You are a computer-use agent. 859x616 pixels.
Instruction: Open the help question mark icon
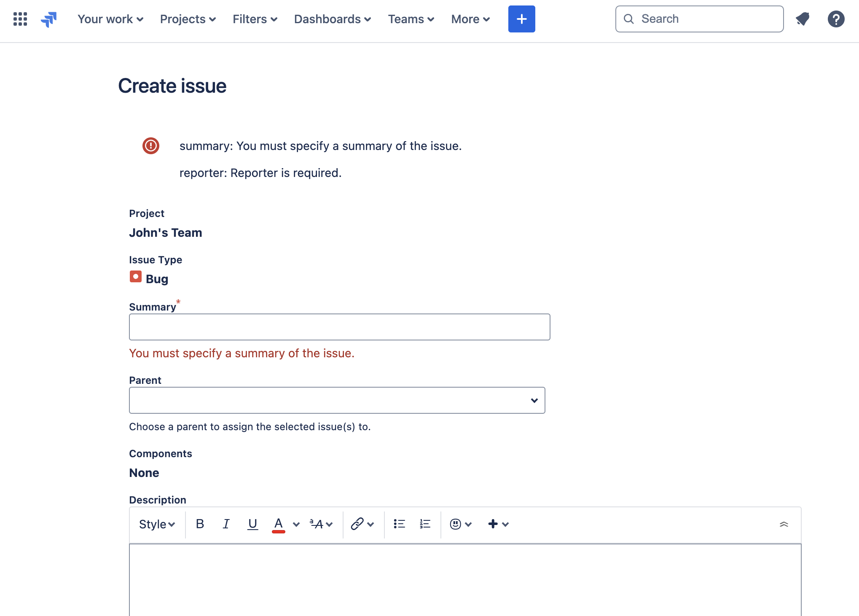click(x=836, y=19)
